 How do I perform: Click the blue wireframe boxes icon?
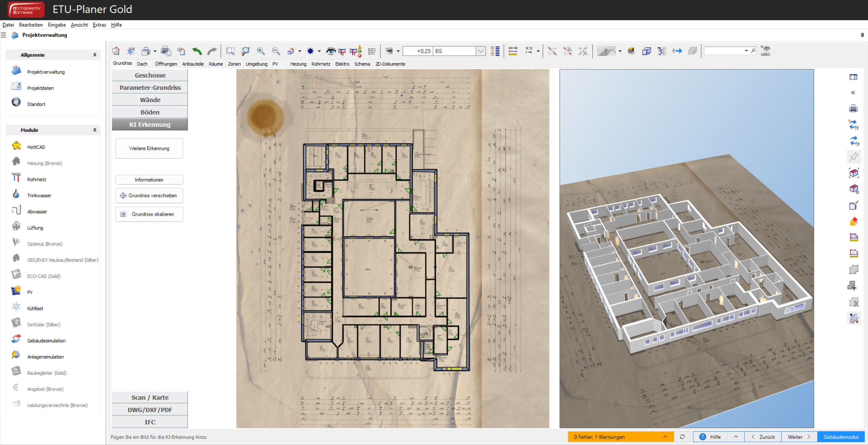(647, 51)
